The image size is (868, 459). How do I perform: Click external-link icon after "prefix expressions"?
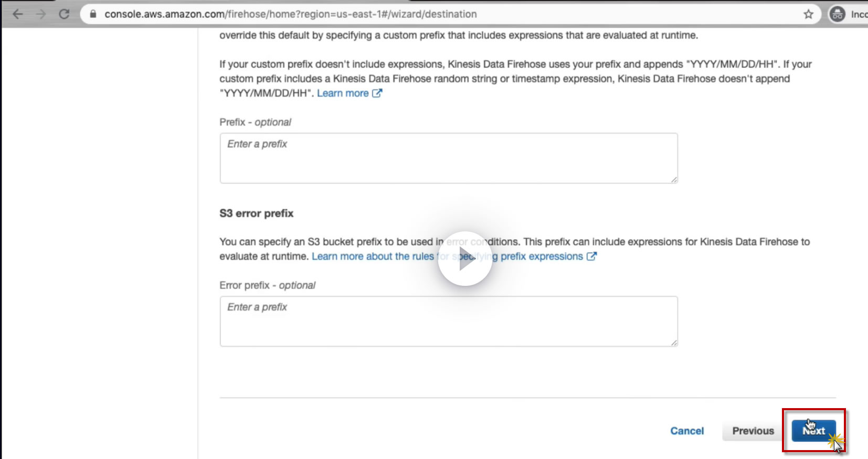coord(591,257)
